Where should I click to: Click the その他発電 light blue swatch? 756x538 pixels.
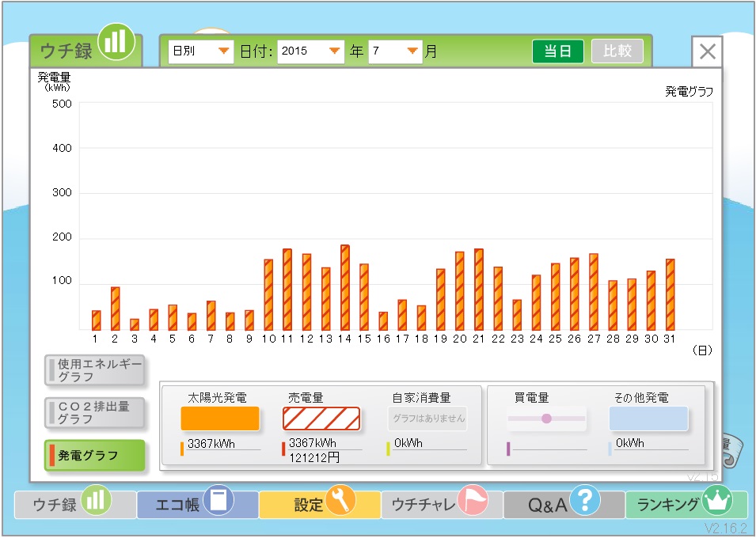click(x=648, y=419)
